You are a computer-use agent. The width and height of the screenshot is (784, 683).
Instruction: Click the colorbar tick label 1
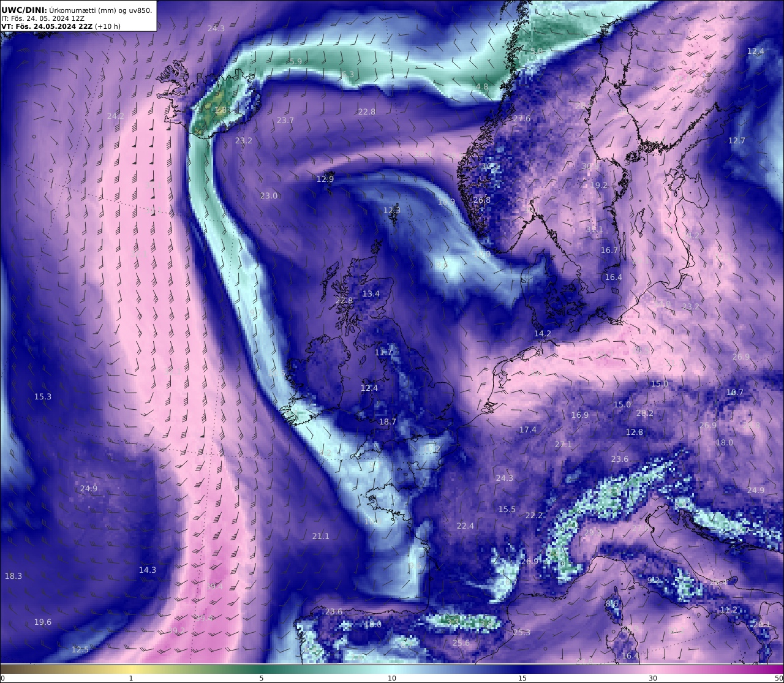click(x=131, y=678)
